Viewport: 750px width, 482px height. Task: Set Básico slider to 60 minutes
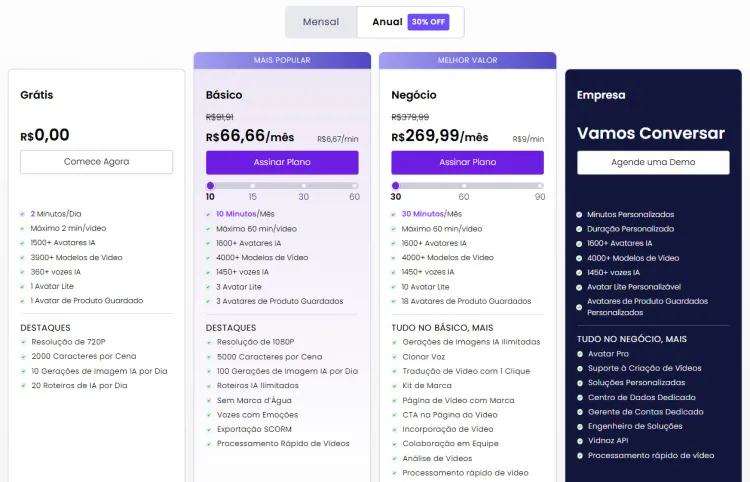(x=354, y=186)
